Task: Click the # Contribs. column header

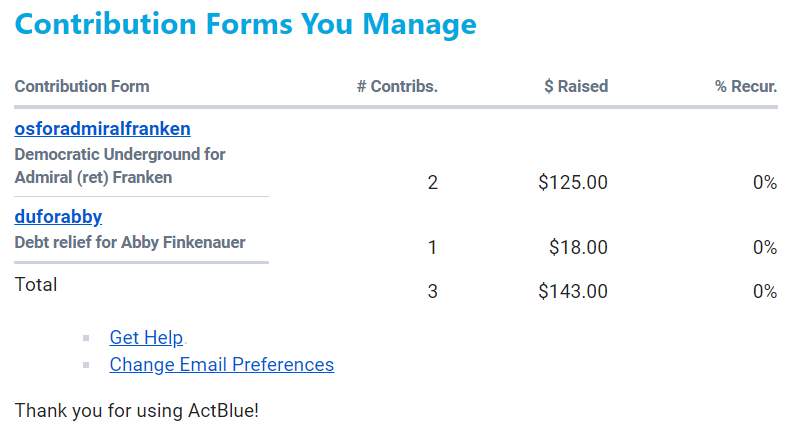Action: click(397, 86)
